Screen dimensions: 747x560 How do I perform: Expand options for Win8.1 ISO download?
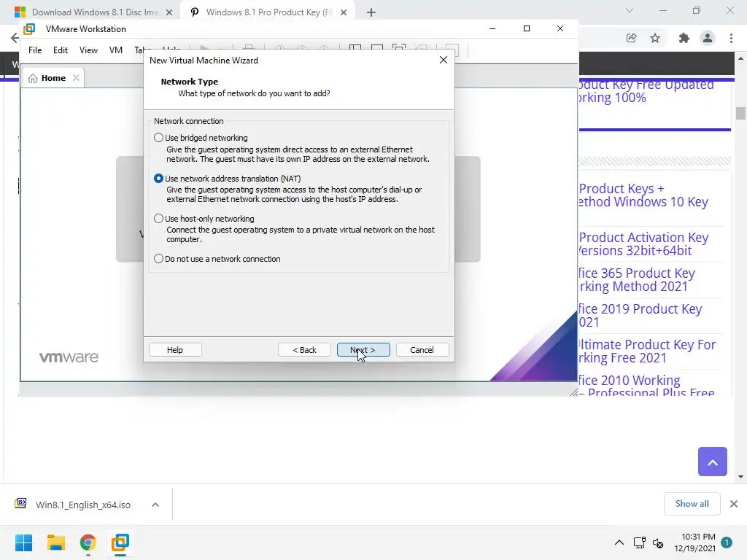(x=155, y=505)
